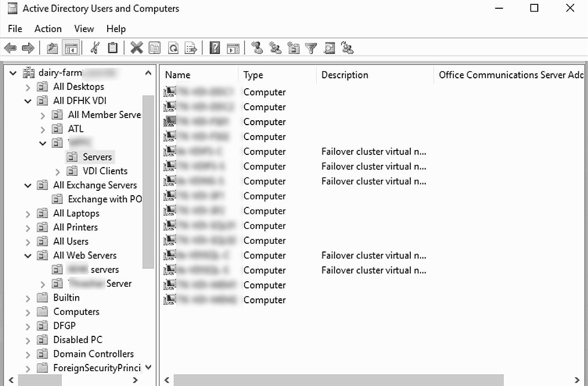
Task: Open the File menu
Action: (x=15, y=29)
